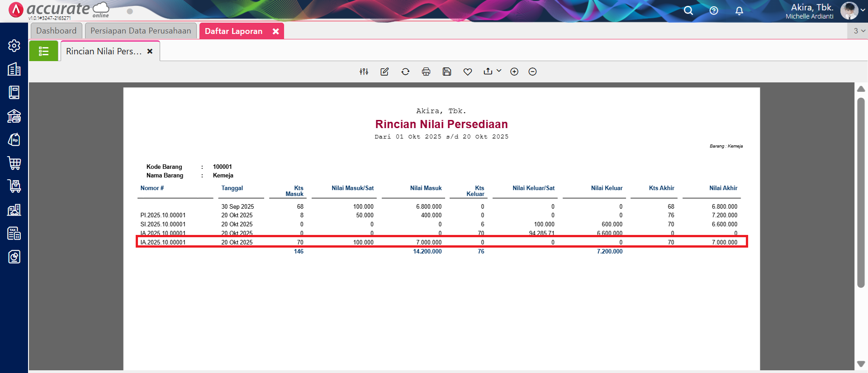Open the user profile dropdown arrow
Screen dimensions: 868x373
point(863,10)
